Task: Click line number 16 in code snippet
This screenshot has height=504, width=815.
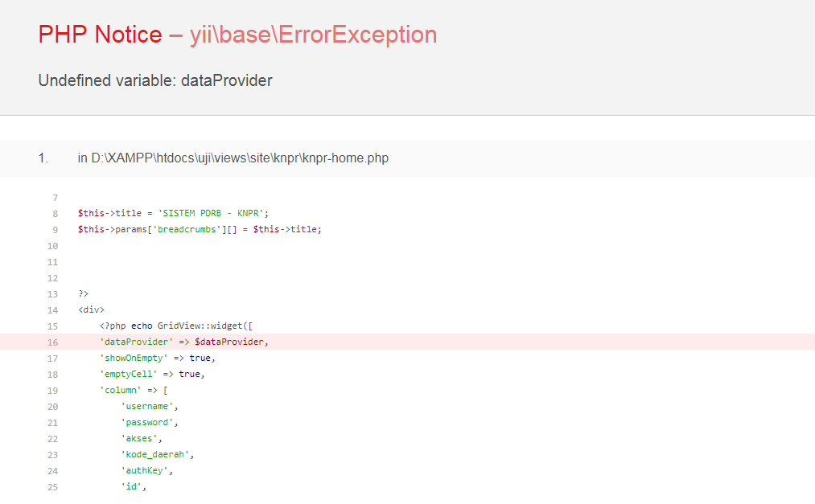Action: click(x=52, y=342)
